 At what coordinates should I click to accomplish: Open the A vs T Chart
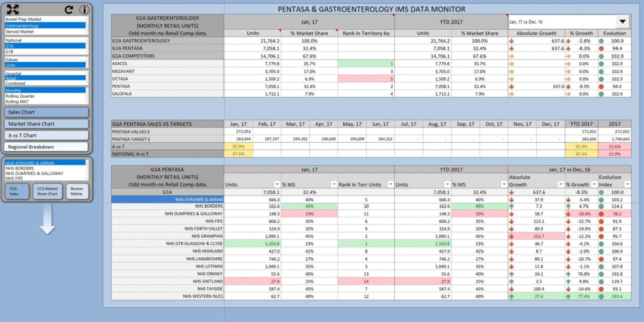pyautogui.click(x=46, y=135)
